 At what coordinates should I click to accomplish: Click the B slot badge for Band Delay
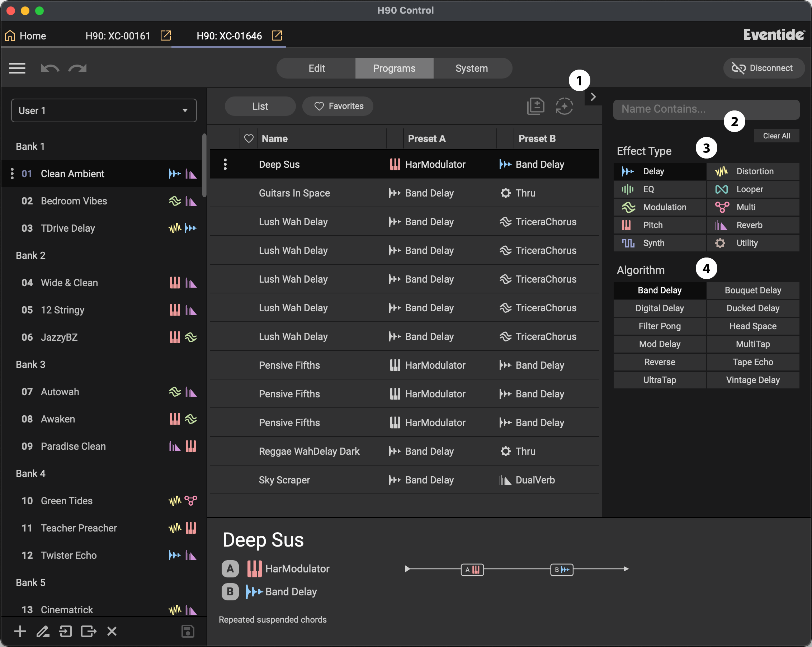(230, 592)
